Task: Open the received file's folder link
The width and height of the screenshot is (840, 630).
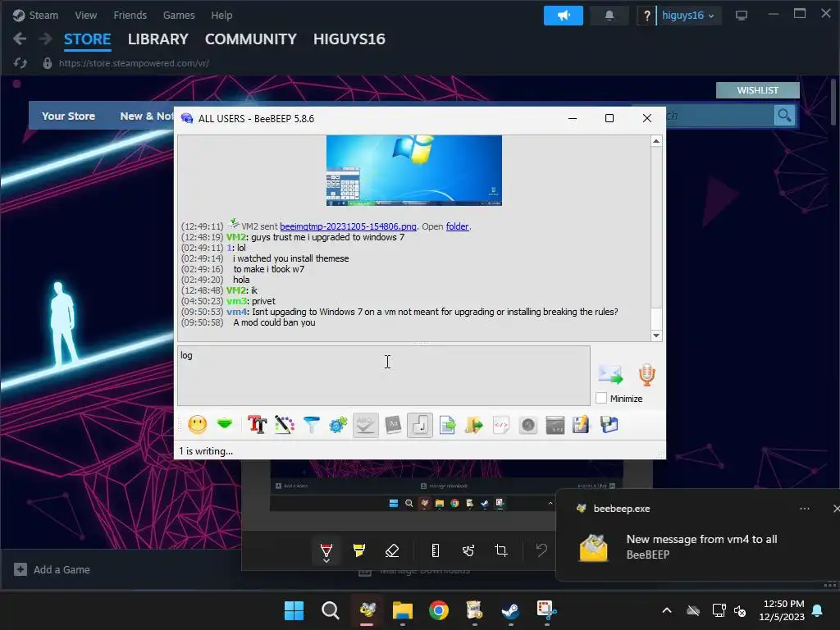Action: tap(457, 226)
